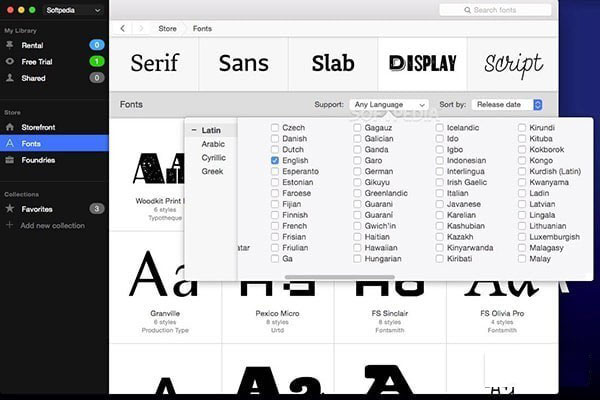Check the Danish language box
The height and width of the screenshot is (400, 600).
(x=275, y=138)
